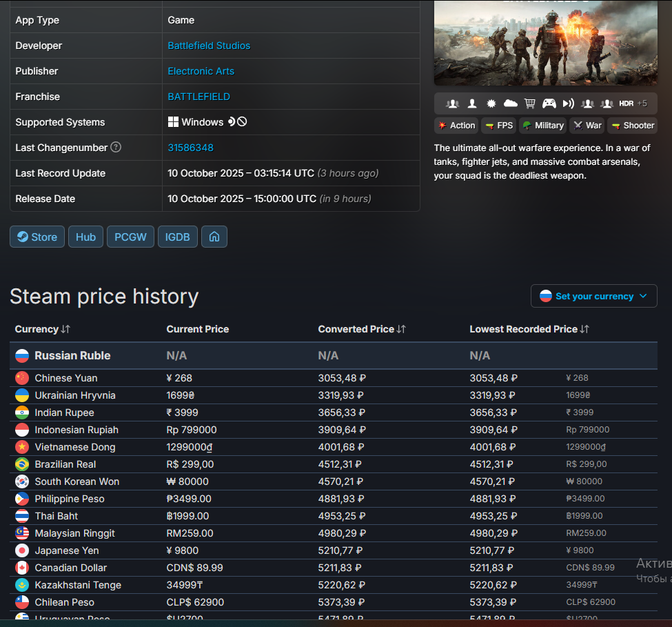Click the Battlefield game capsule image
Image resolution: width=672 pixels, height=627 pixels.
coord(546,43)
